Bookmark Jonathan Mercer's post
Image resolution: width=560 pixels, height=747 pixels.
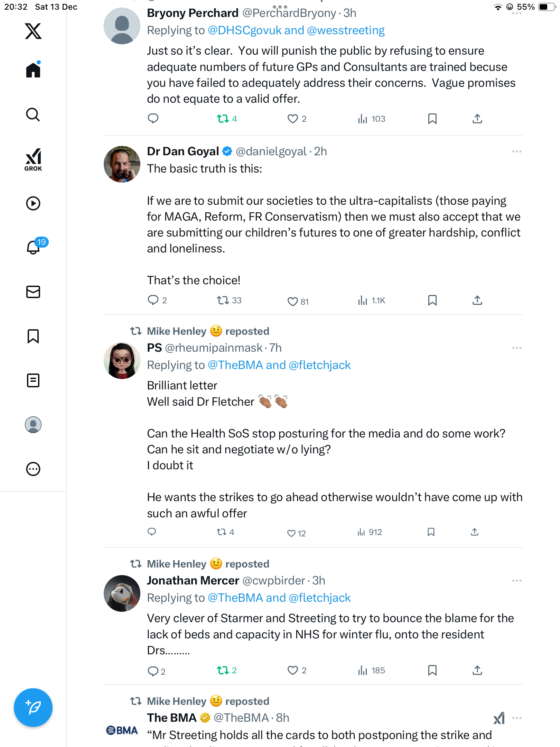(x=432, y=670)
